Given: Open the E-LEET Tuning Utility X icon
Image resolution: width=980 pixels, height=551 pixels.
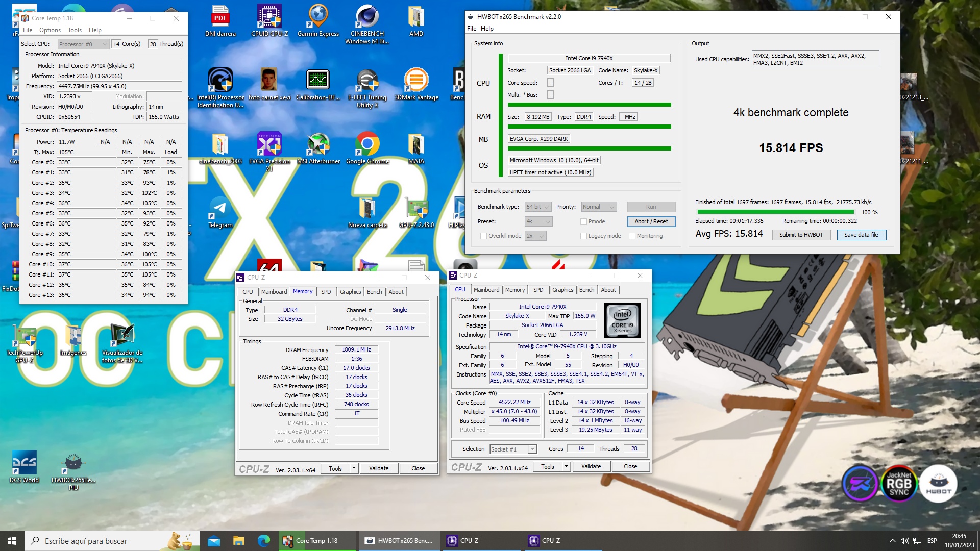Looking at the screenshot, I should 367,88.
